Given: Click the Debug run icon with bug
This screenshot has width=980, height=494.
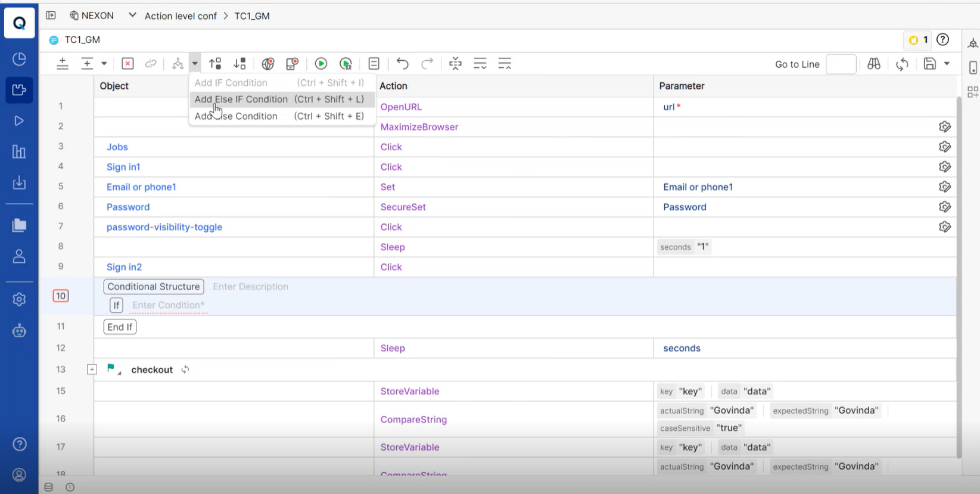Looking at the screenshot, I should tap(346, 64).
